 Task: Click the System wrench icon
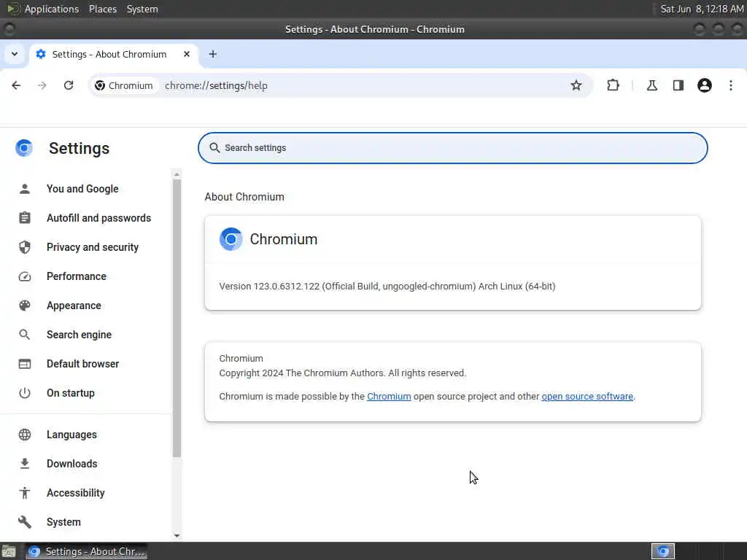[25, 522]
